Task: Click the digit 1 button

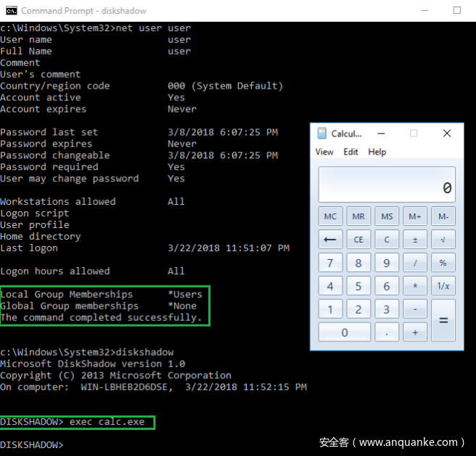Action: (330, 309)
